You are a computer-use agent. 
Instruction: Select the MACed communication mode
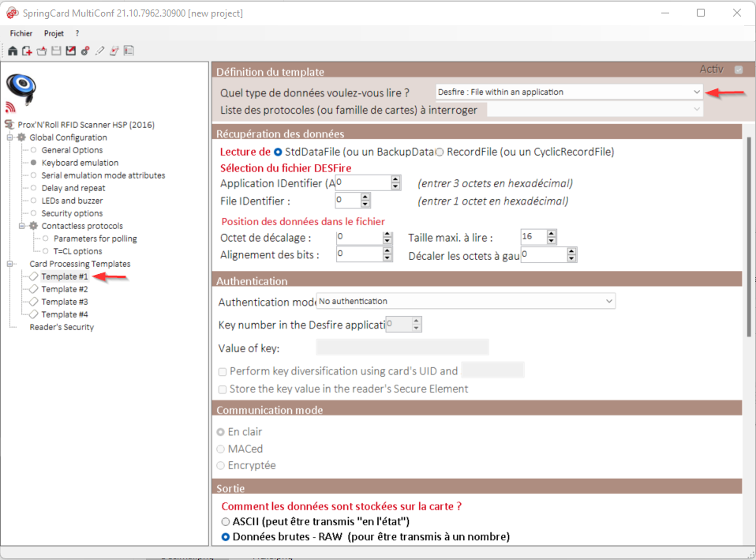tap(221, 449)
